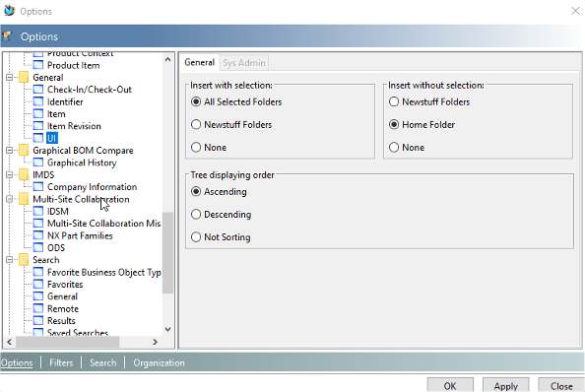This screenshot has width=585, height=392.
Task: Click the UI option page icon
Action: 38,138
